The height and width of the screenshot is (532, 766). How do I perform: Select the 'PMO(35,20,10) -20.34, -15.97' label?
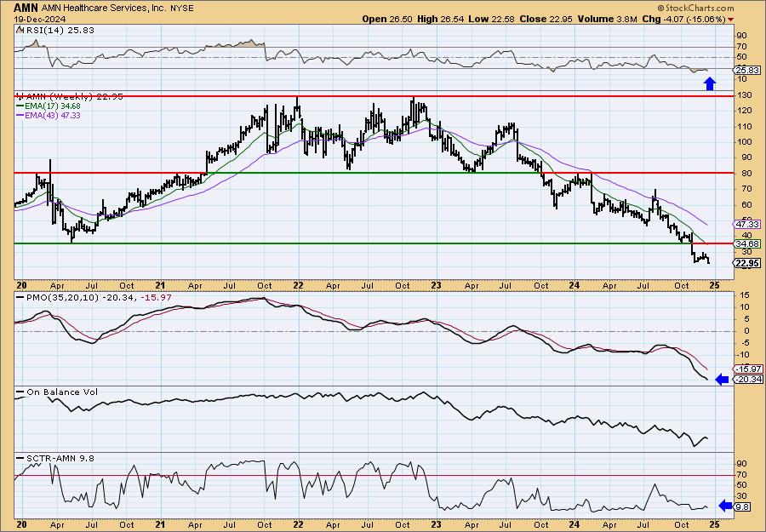pyautogui.click(x=94, y=298)
